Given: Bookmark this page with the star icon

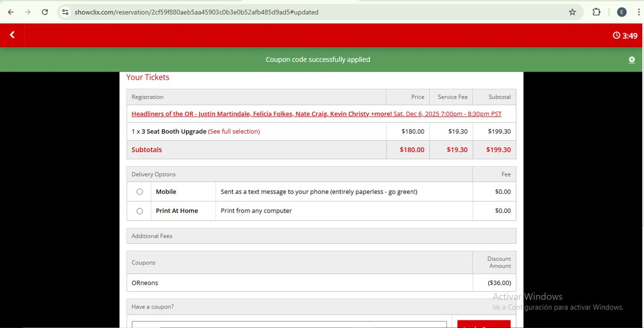Looking at the screenshot, I should point(572,12).
